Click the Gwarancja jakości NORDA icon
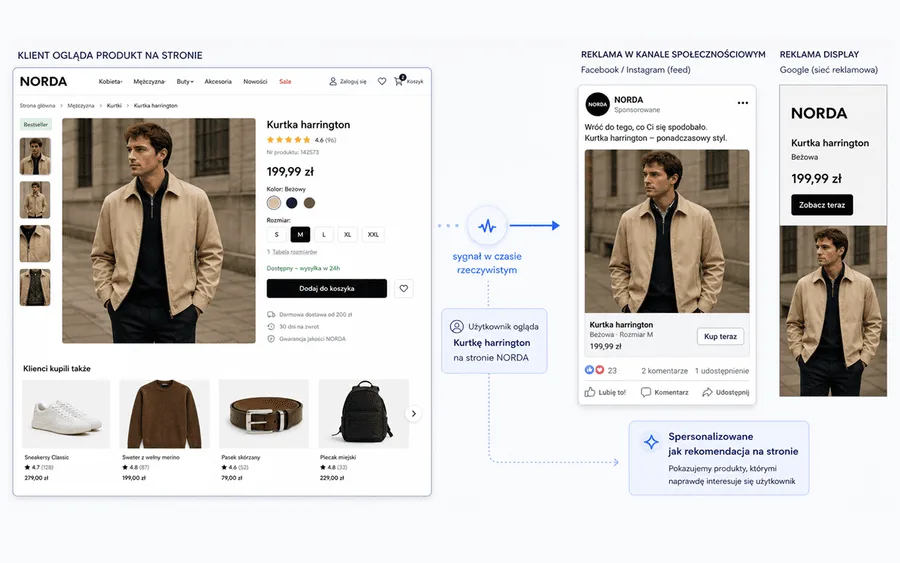This screenshot has height=563, width=900. tap(271, 339)
